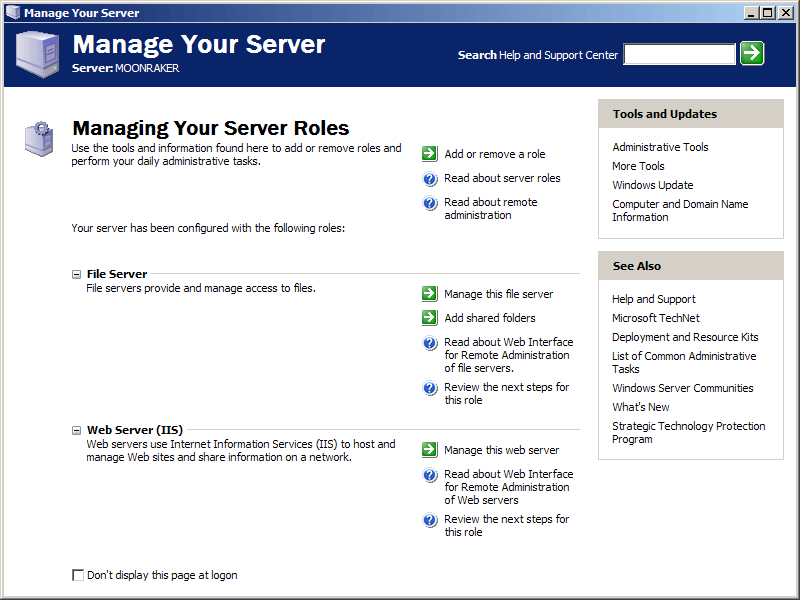Click the help icon beside Read about server roles
The height and width of the screenshot is (600, 800).
430,179
